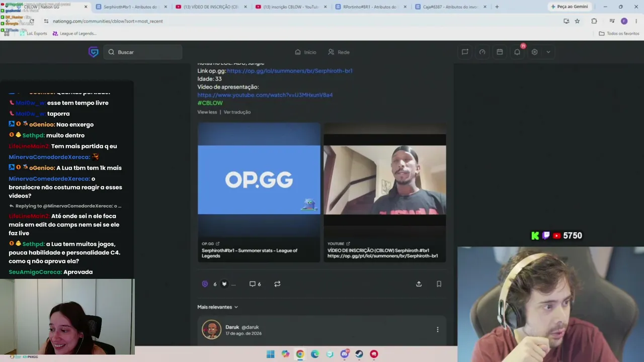Image resolution: width=644 pixels, height=362 pixels.
Task: Open the Chrome profile avatar
Action: click(x=624, y=21)
